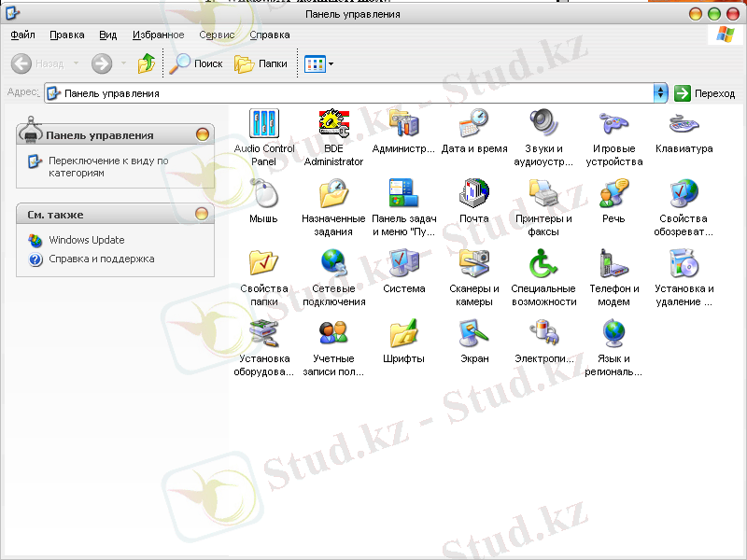The height and width of the screenshot is (560, 747).
Task: Open Сканеры и камеры icon
Action: pyautogui.click(x=474, y=263)
